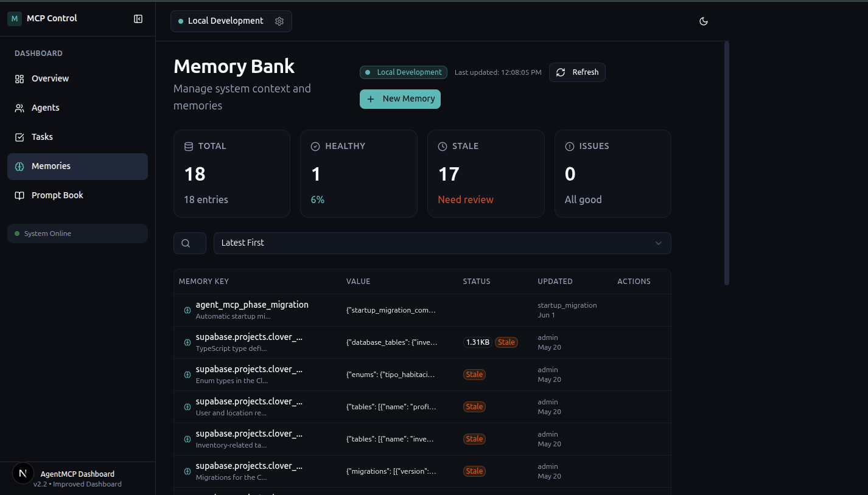This screenshot has width=868, height=495.
Task: Navigate to Agents in the sidebar
Action: 46,108
